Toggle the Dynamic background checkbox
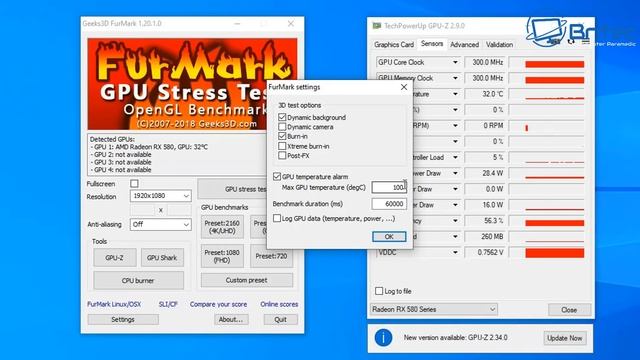 282,117
